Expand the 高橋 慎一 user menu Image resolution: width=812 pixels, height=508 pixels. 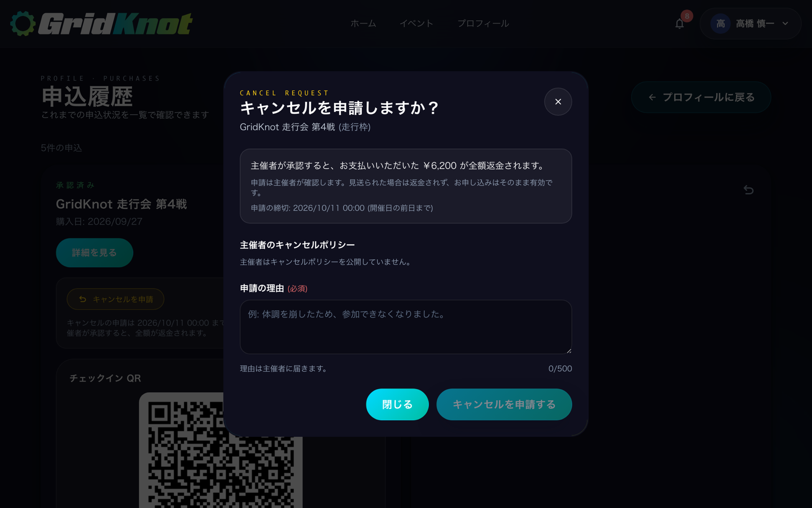[x=750, y=23]
